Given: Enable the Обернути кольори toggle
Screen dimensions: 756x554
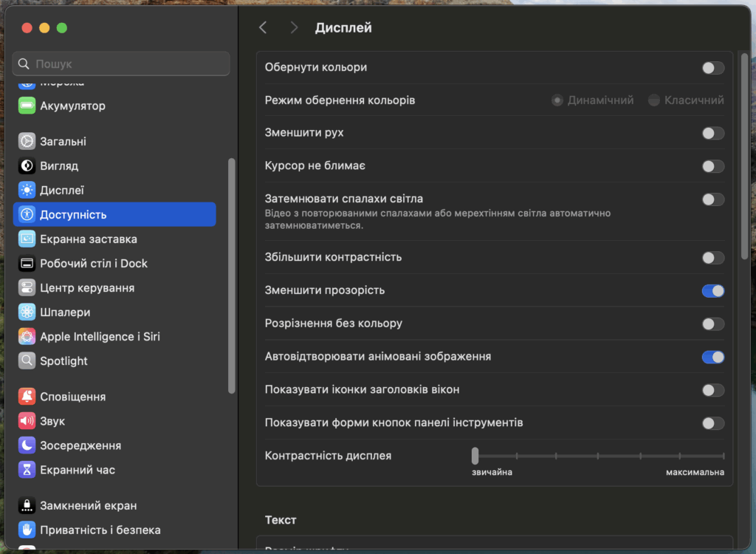Looking at the screenshot, I should [x=712, y=66].
